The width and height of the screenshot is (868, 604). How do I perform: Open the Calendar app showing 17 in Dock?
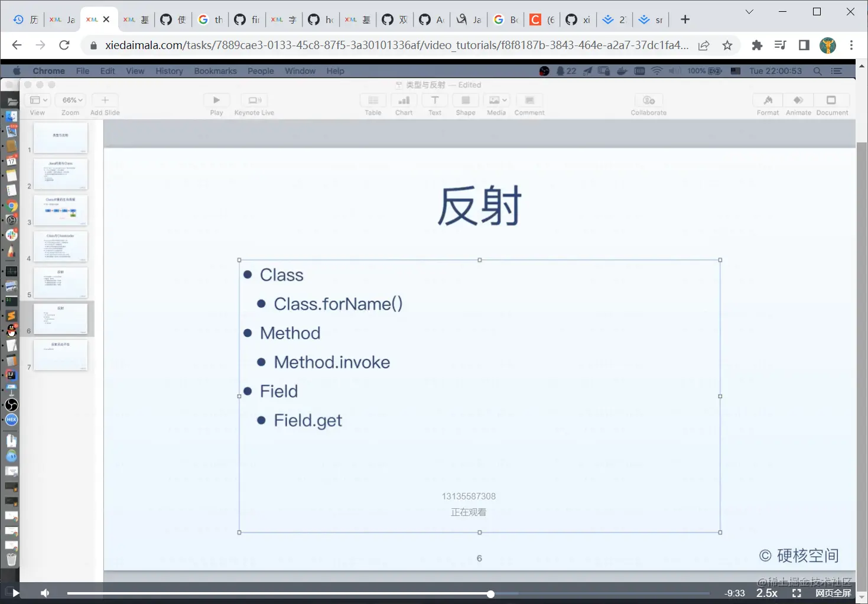11,161
